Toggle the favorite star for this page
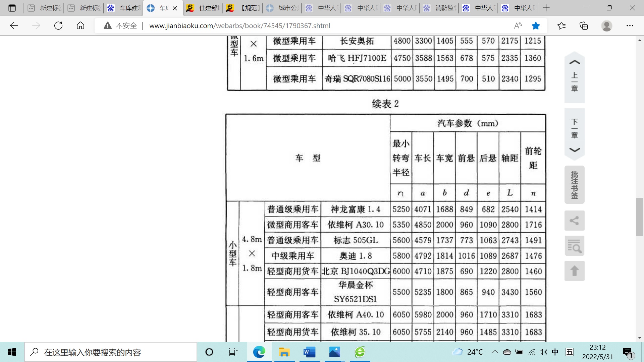Screen dimensions: 644x362 [x=536, y=25]
